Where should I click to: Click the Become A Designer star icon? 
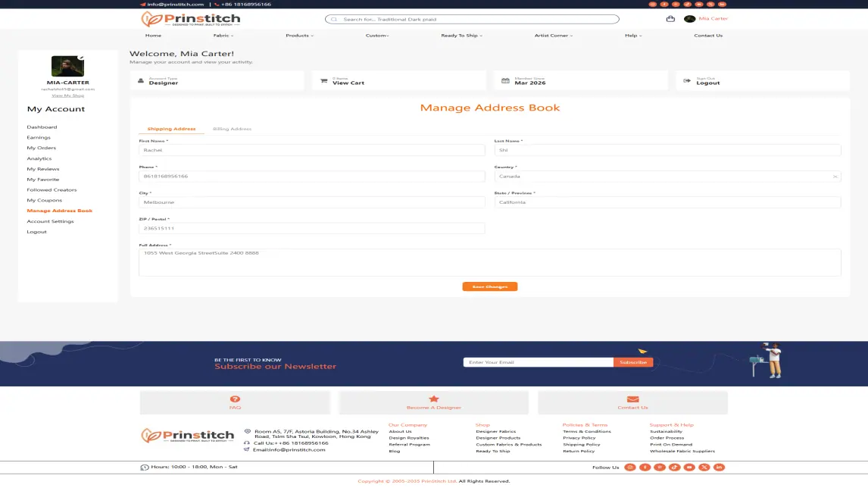tap(433, 399)
